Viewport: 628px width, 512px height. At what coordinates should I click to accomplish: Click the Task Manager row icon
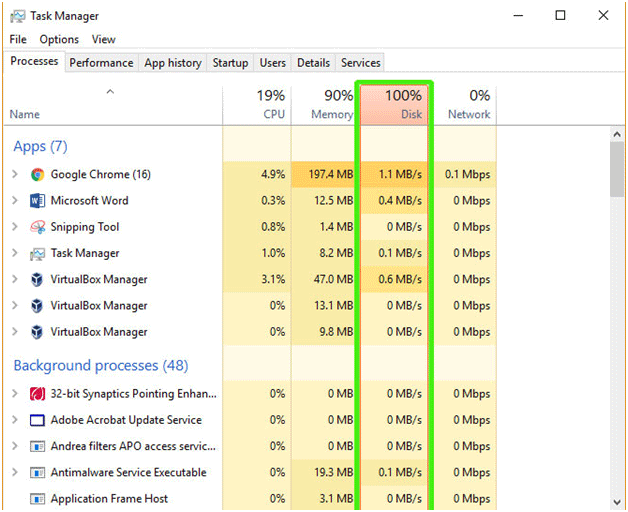(37, 254)
